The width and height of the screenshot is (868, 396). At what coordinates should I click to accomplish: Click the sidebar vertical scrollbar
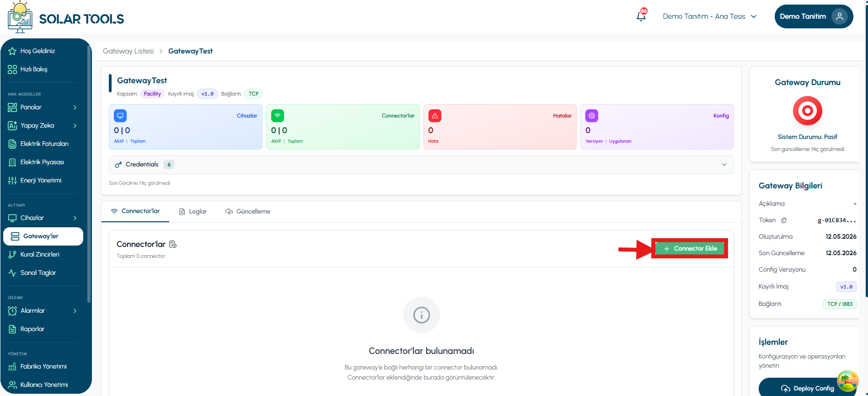pos(89,174)
